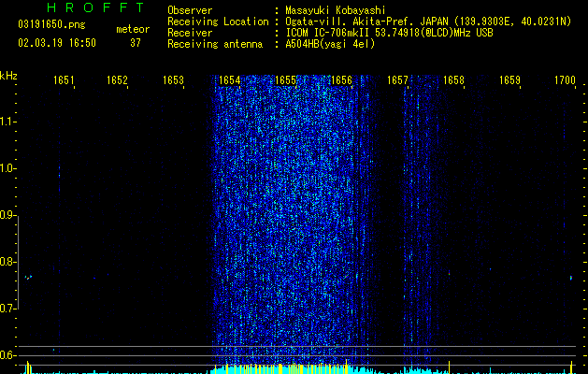588x374 pixels.
Task: Click the 1658 time marker
Action: [453, 80]
